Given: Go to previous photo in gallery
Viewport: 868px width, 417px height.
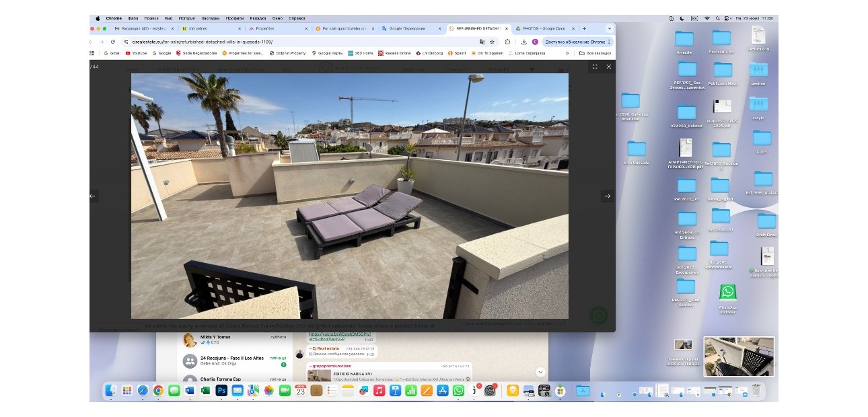Looking at the screenshot, I should point(93,196).
